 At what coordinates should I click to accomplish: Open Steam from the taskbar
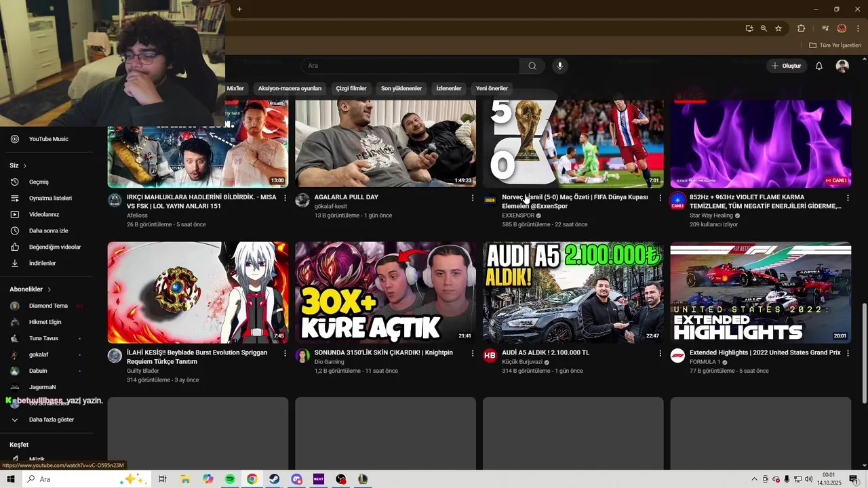pos(274,479)
